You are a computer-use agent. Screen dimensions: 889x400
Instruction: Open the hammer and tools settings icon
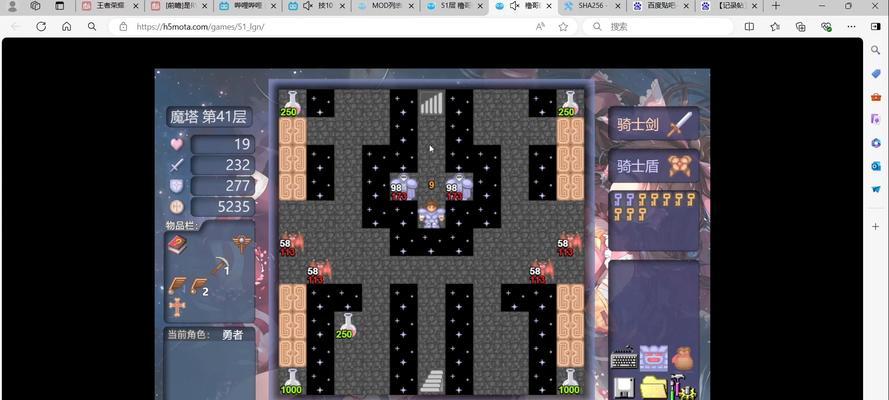click(683, 388)
